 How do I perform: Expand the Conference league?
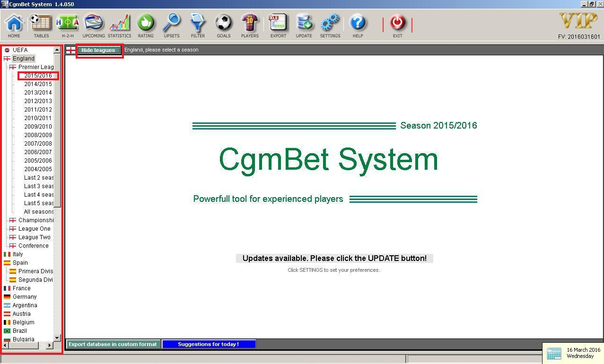point(34,246)
